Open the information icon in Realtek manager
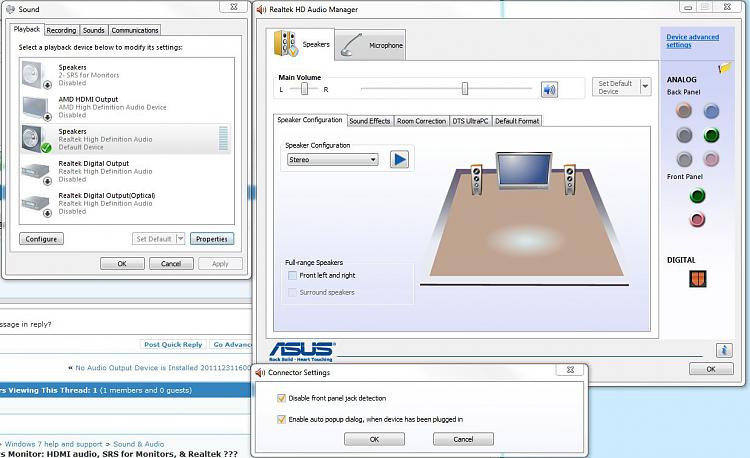The image size is (750, 458). pos(724,350)
